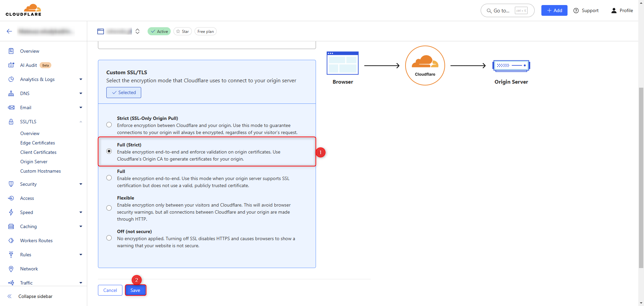Image resolution: width=644 pixels, height=306 pixels.
Task: Click the Rules funnel icon
Action: click(x=11, y=255)
